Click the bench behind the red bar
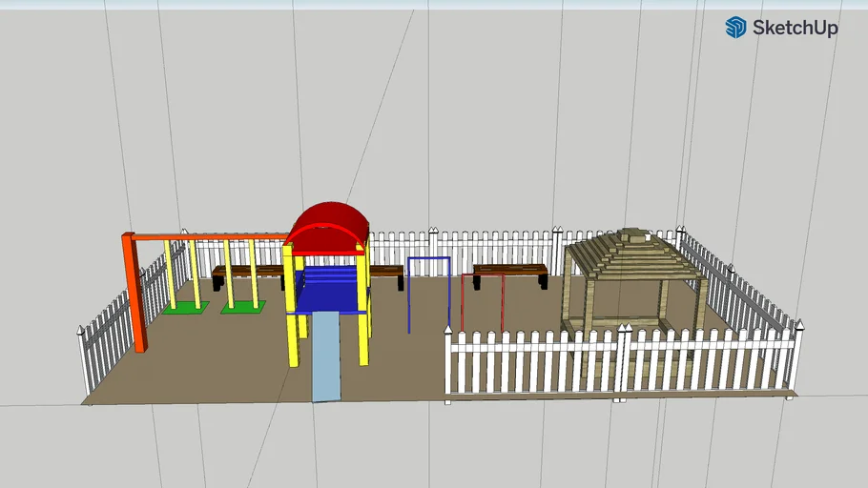Image resolution: width=868 pixels, height=488 pixels. [x=510, y=270]
